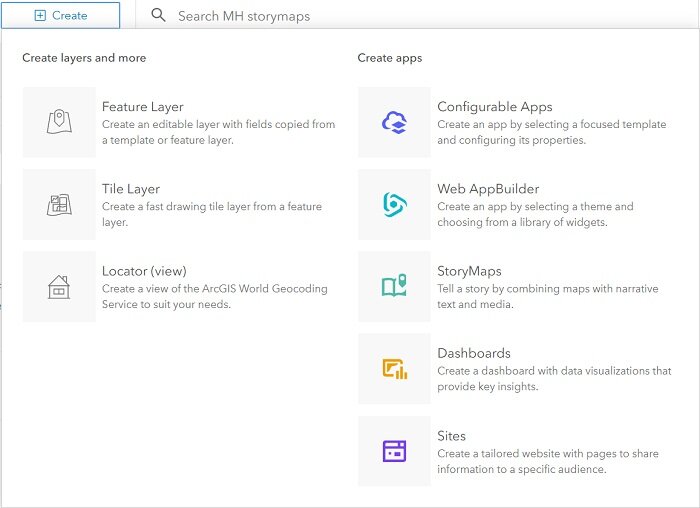Select the StoryMaps title text
Image resolution: width=700 pixels, height=508 pixels.
pos(469,271)
